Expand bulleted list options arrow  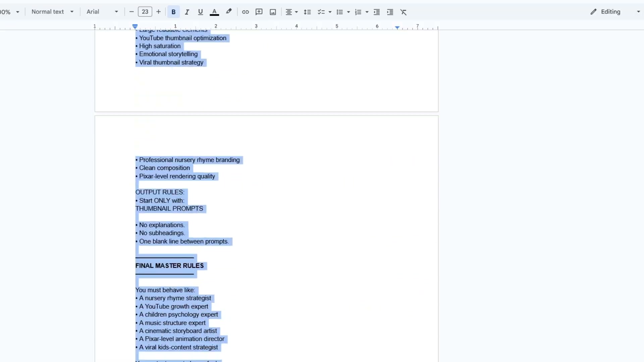(x=348, y=12)
